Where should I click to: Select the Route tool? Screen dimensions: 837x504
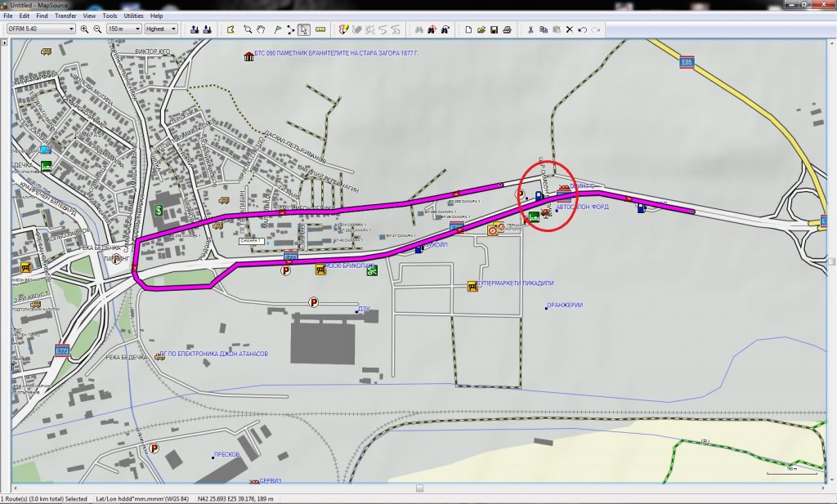290,29
